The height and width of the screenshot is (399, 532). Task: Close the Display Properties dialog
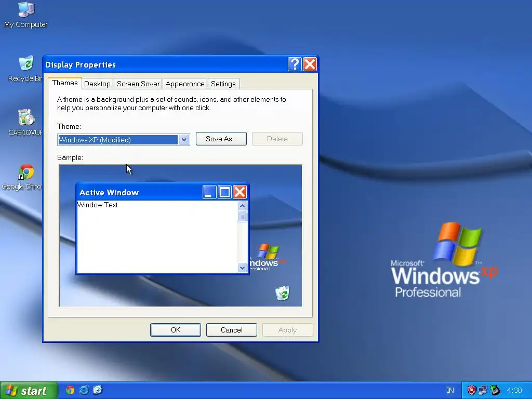click(x=310, y=64)
